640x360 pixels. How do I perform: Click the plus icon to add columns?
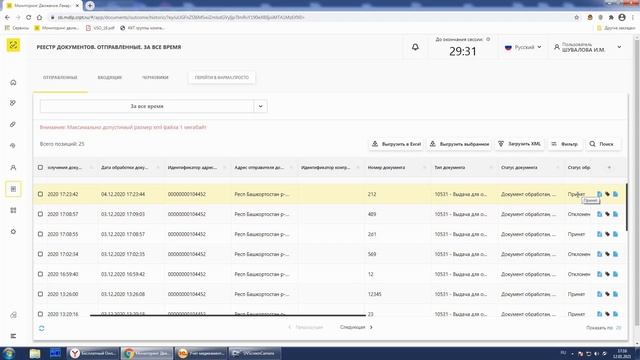pyautogui.click(x=609, y=167)
